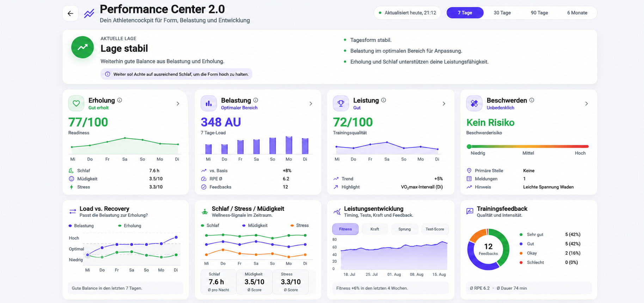This screenshot has width=644, height=303.
Task: Click the Aktualisiert heute status pill
Action: tap(407, 13)
